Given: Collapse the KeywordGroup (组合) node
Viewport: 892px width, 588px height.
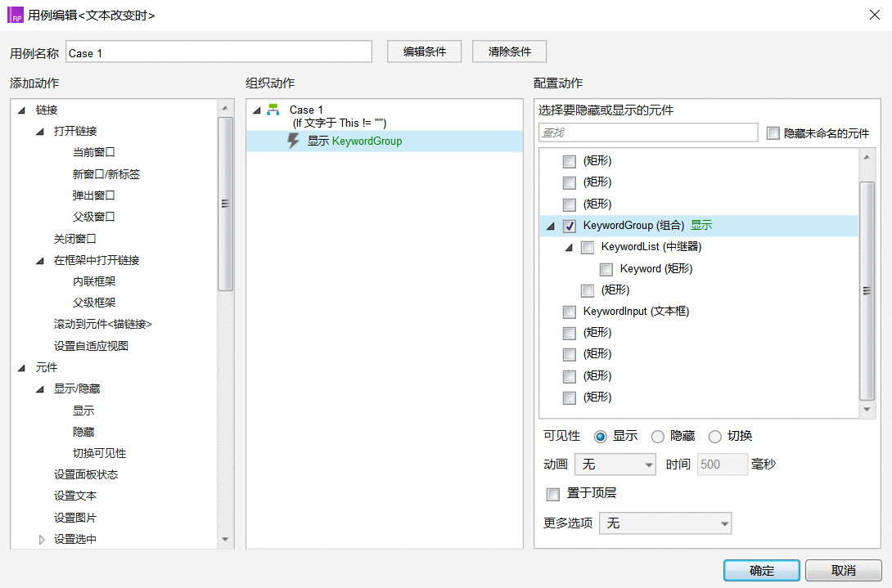Looking at the screenshot, I should [550, 227].
